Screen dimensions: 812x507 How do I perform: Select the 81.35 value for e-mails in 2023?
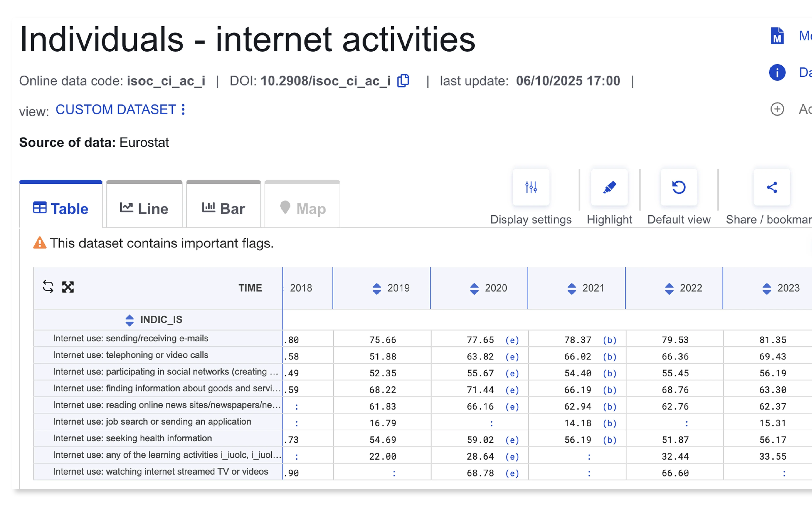(x=773, y=340)
